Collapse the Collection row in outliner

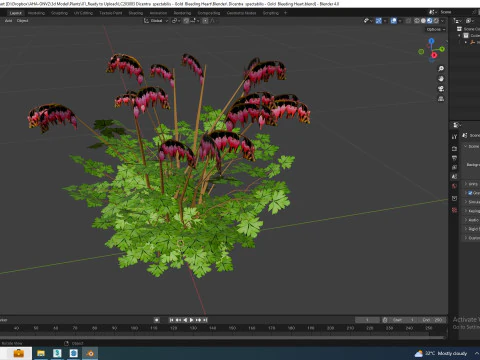point(459,35)
